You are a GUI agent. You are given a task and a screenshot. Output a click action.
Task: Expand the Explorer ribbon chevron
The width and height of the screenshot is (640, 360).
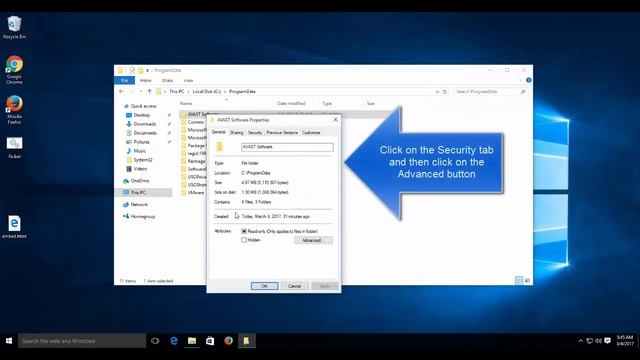coord(520,80)
